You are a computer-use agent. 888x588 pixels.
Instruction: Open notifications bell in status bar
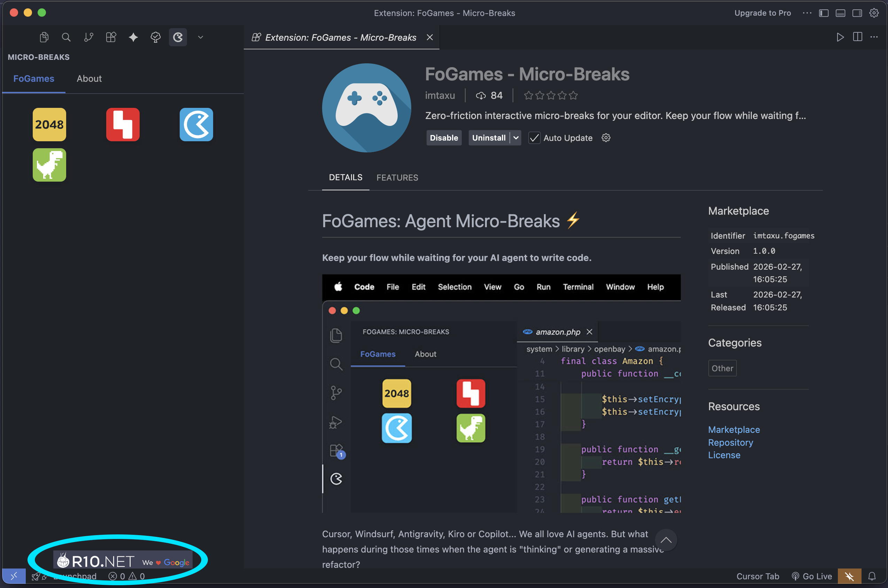tap(872, 576)
